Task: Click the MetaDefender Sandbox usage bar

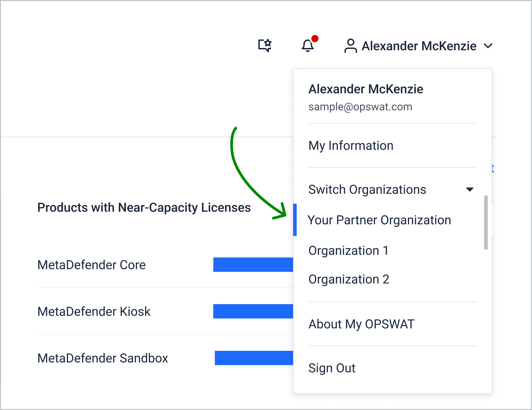Action: pos(253,358)
